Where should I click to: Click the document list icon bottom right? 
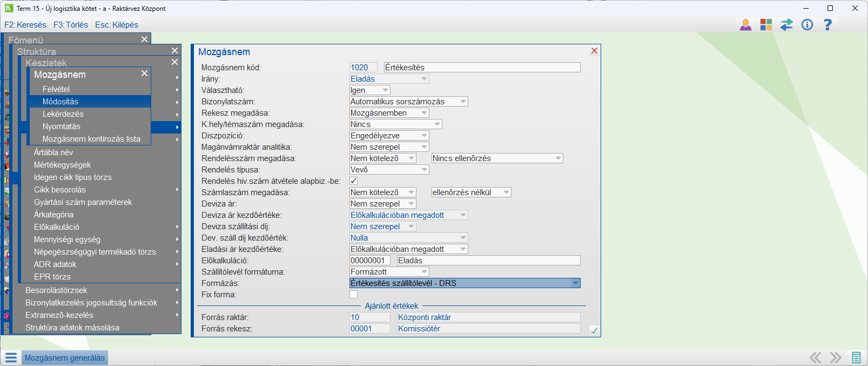[x=856, y=357]
